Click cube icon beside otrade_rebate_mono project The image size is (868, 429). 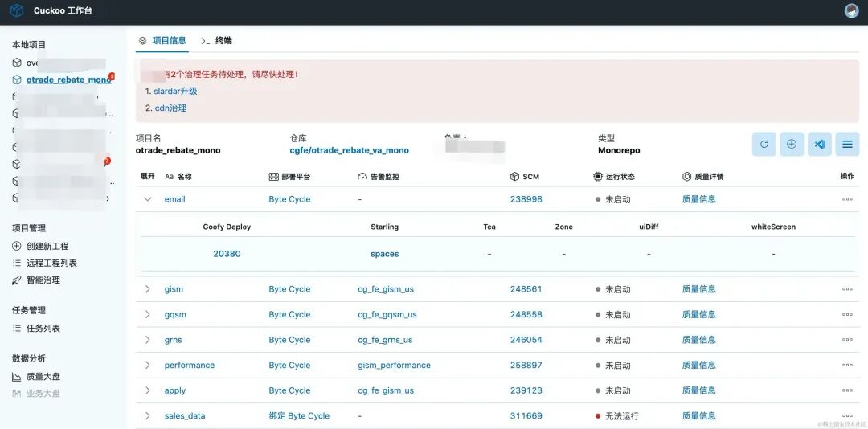[17, 80]
